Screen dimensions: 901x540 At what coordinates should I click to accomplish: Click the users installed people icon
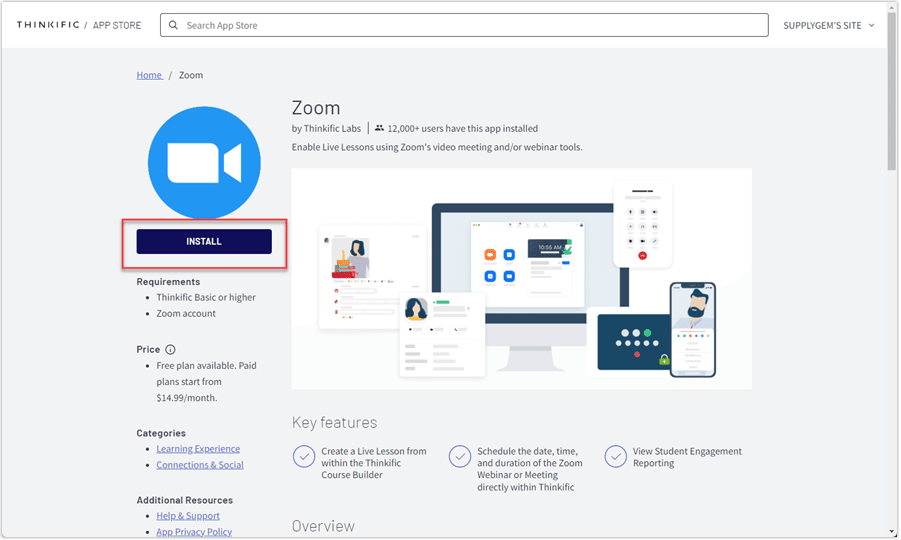379,128
